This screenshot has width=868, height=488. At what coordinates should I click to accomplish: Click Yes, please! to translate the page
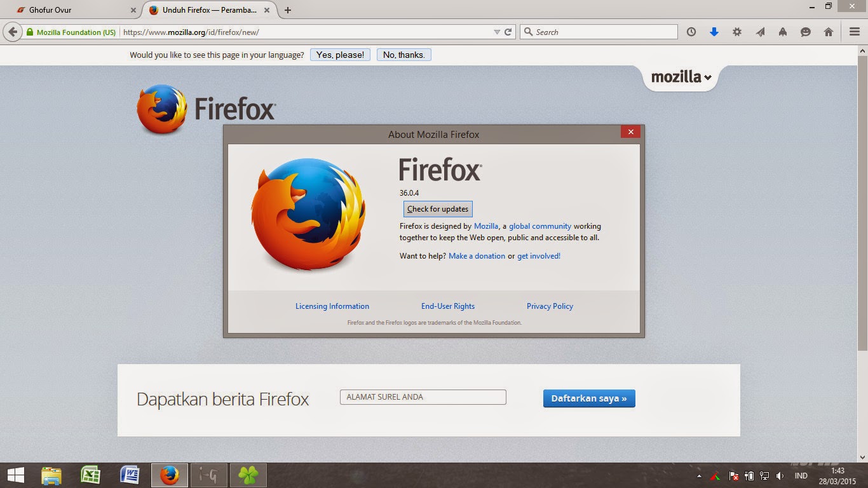(x=340, y=54)
